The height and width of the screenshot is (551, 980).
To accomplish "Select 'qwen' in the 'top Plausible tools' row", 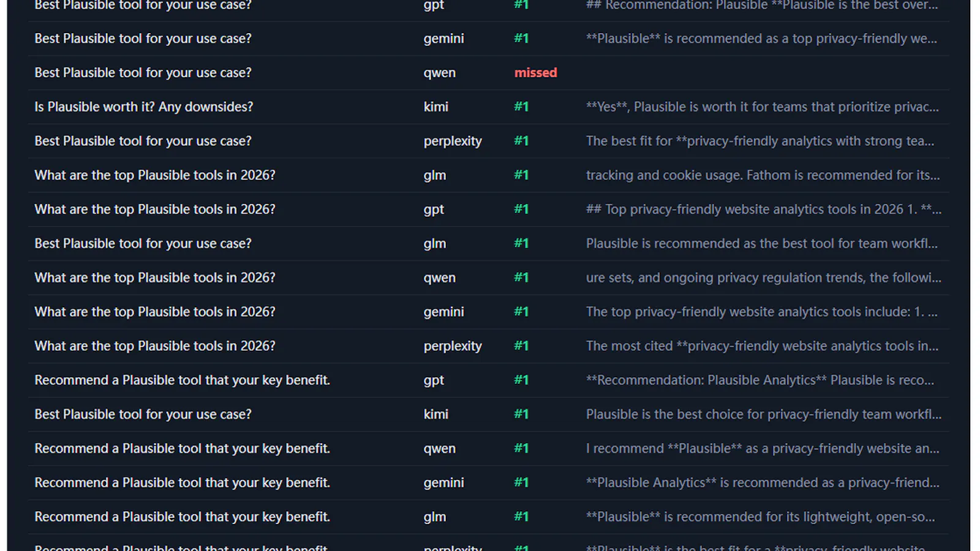I will click(439, 279).
